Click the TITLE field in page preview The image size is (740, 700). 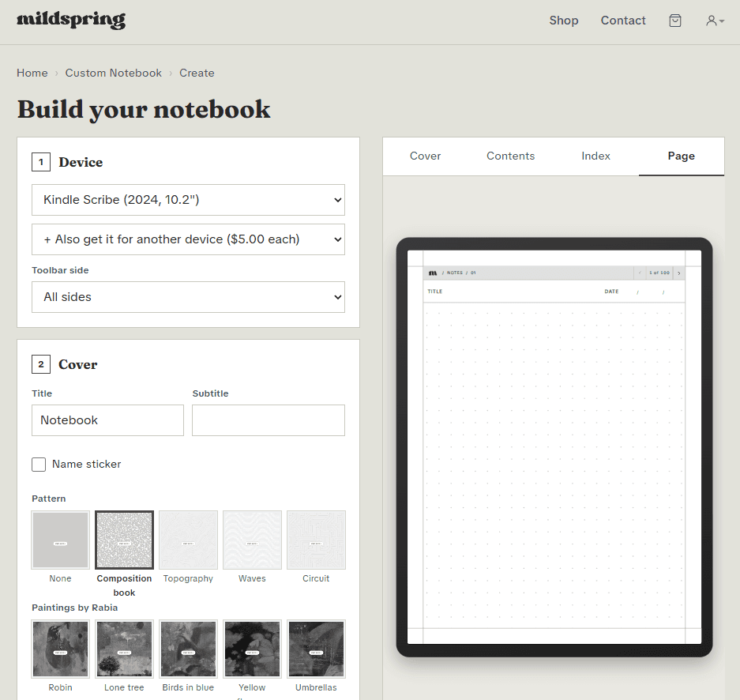pyautogui.click(x=434, y=292)
